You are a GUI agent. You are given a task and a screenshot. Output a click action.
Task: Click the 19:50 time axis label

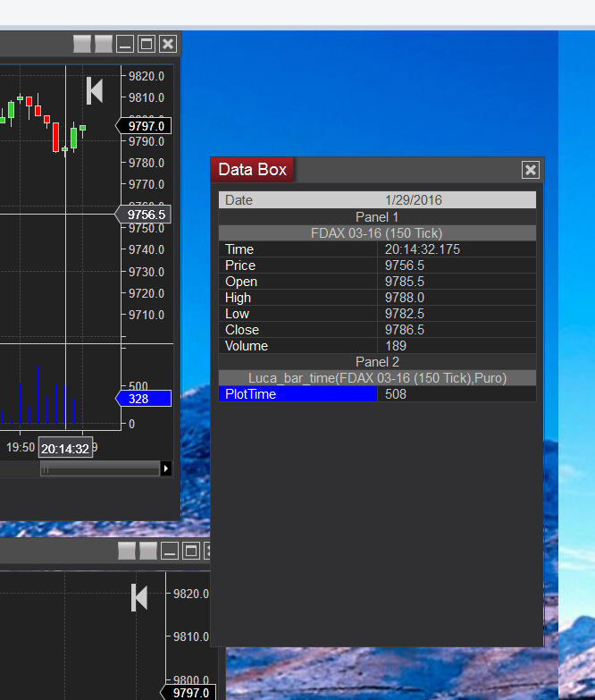[x=21, y=447]
